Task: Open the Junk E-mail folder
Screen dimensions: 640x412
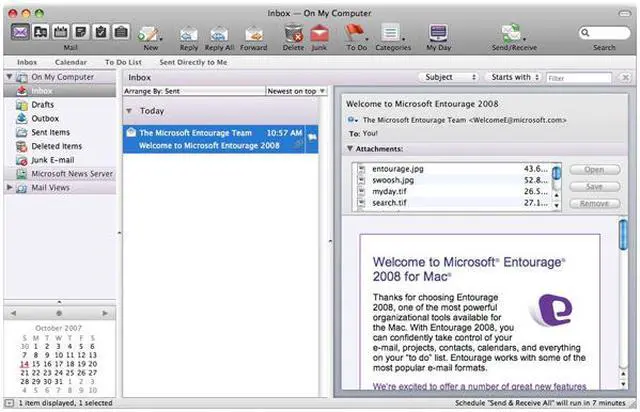Action: (60, 160)
